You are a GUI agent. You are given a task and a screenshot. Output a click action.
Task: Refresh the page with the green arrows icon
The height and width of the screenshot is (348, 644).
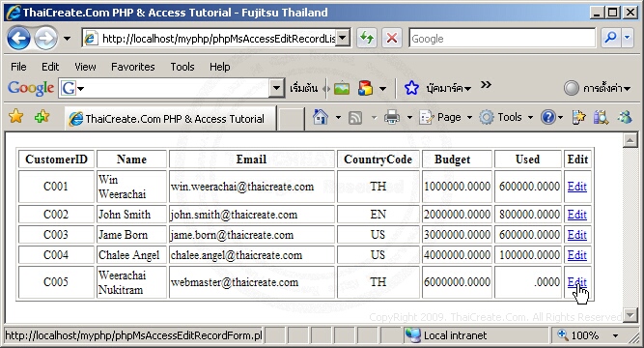[367, 39]
